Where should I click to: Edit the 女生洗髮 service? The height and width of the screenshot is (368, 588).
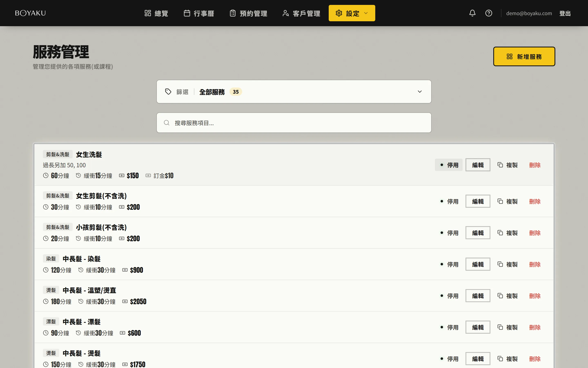478,165
